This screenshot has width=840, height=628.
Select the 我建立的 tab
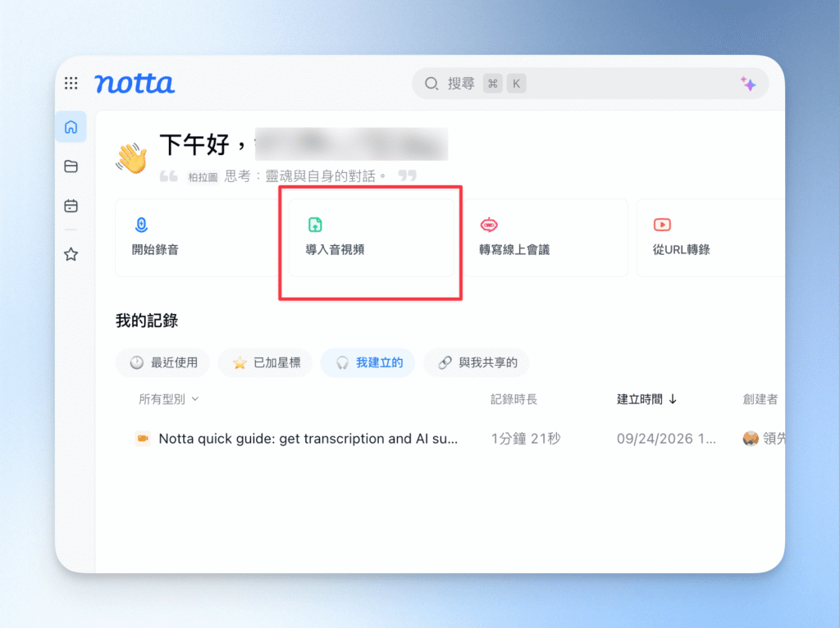pos(368,362)
